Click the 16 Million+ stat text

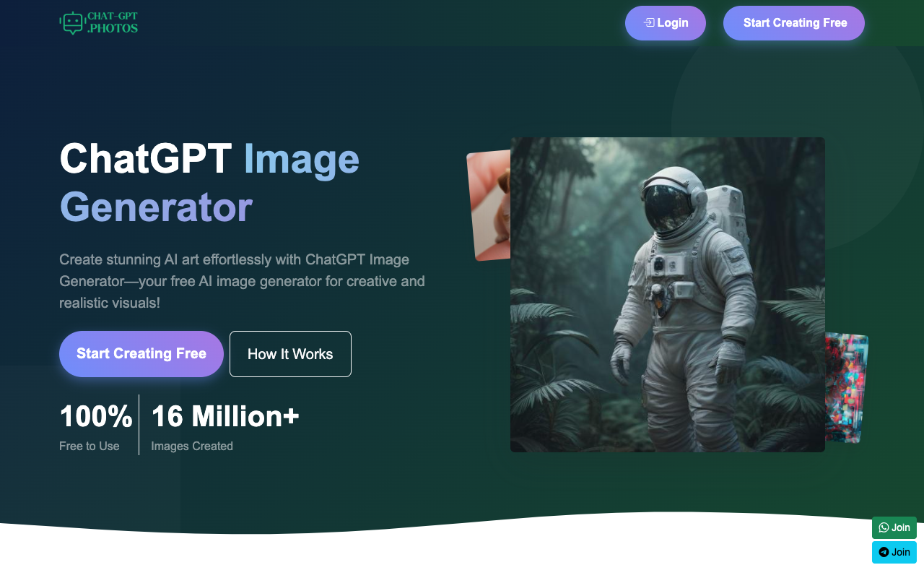(x=225, y=417)
